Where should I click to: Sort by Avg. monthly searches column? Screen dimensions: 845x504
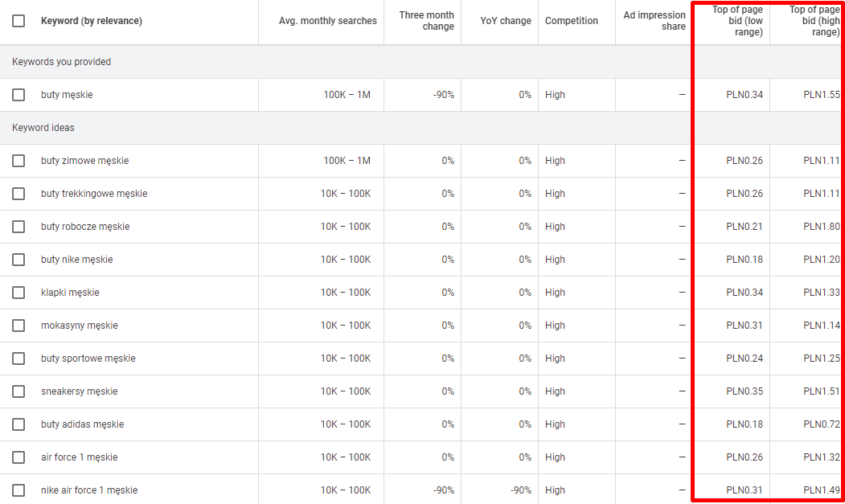pos(328,21)
